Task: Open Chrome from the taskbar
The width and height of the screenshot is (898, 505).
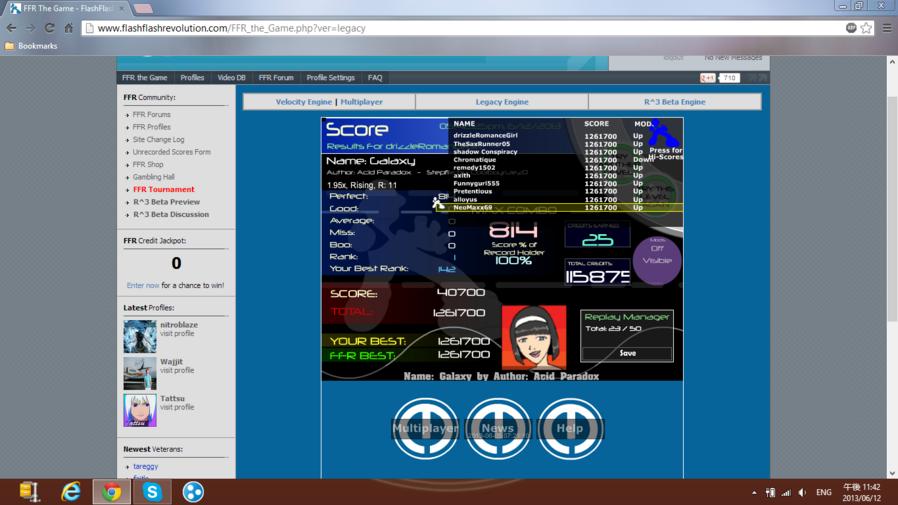Action: tap(112, 492)
